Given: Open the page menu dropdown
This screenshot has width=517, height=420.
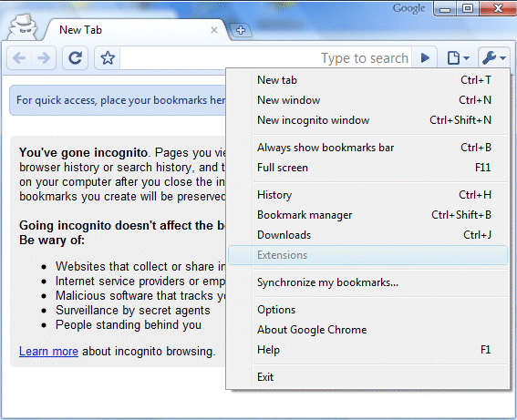Looking at the screenshot, I should pyautogui.click(x=458, y=58).
